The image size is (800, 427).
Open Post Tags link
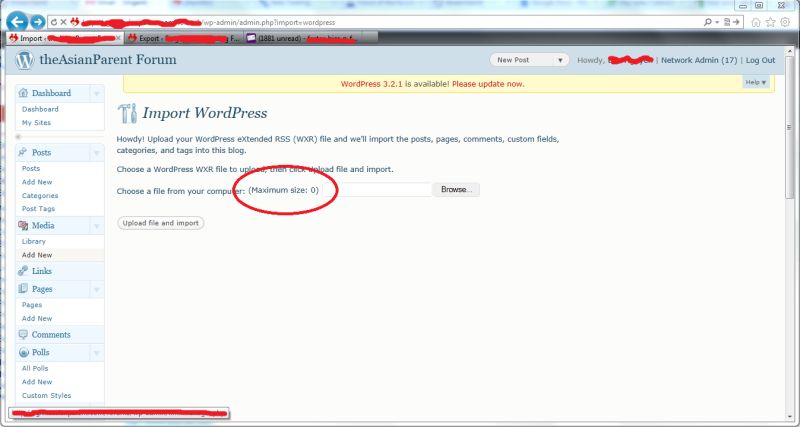pos(38,209)
